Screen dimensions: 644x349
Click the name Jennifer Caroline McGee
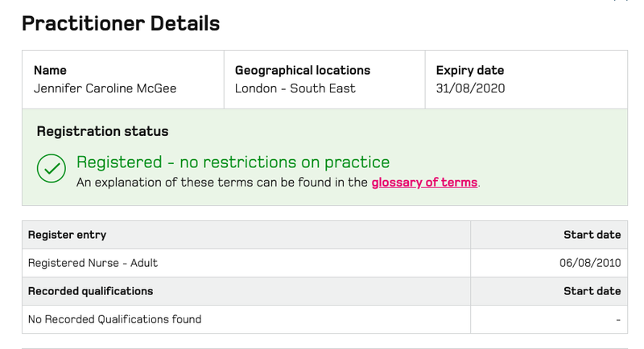105,88
